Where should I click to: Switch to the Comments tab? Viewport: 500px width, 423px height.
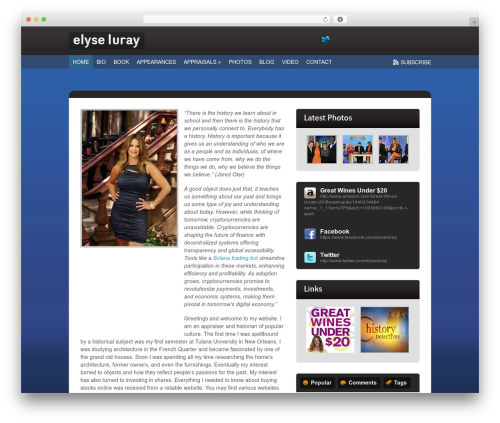tap(358, 383)
